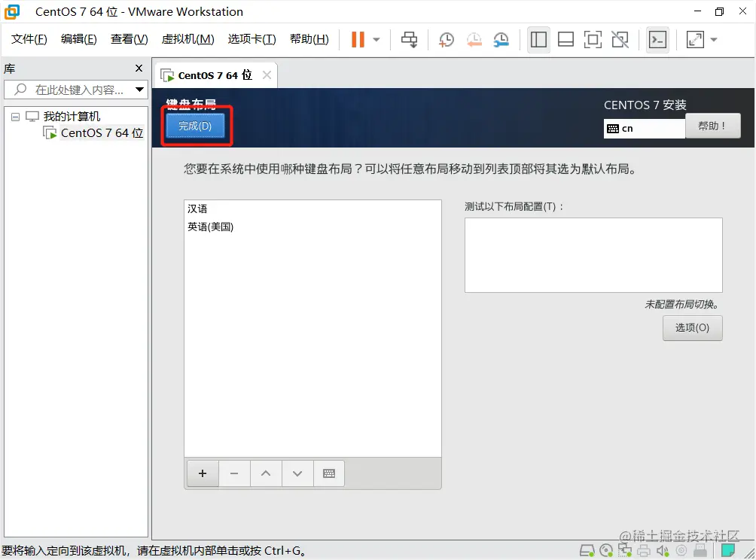
Task: Select 我的计算机 in the library tree
Action: [72, 116]
